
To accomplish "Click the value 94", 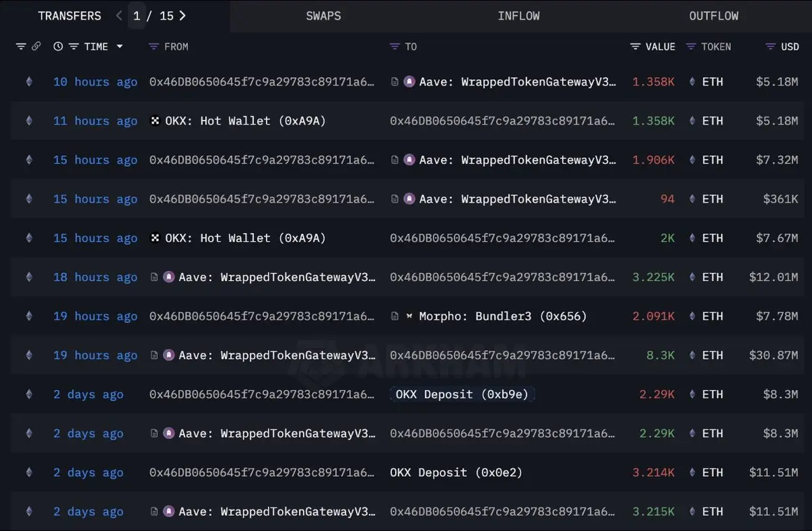I will click(668, 199).
